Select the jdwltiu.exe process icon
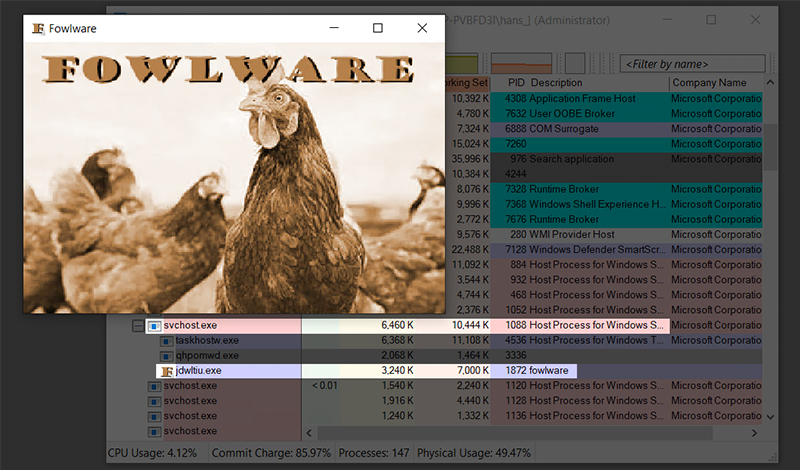Image resolution: width=800 pixels, height=470 pixels. tap(167, 371)
